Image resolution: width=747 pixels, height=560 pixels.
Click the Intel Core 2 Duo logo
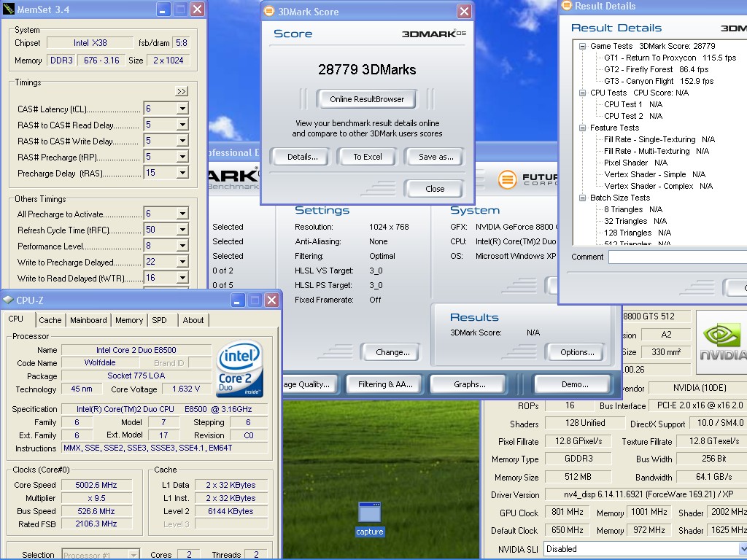click(x=240, y=368)
